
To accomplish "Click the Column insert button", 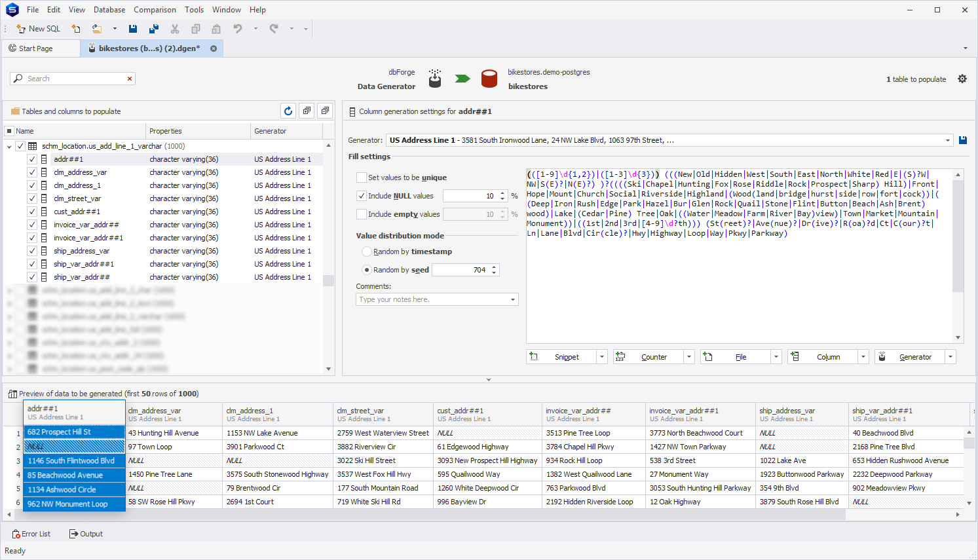I will tap(823, 357).
